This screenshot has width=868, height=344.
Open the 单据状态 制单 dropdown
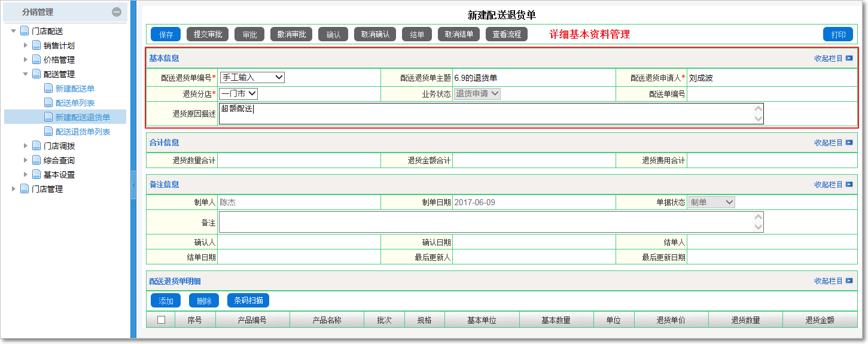712,202
